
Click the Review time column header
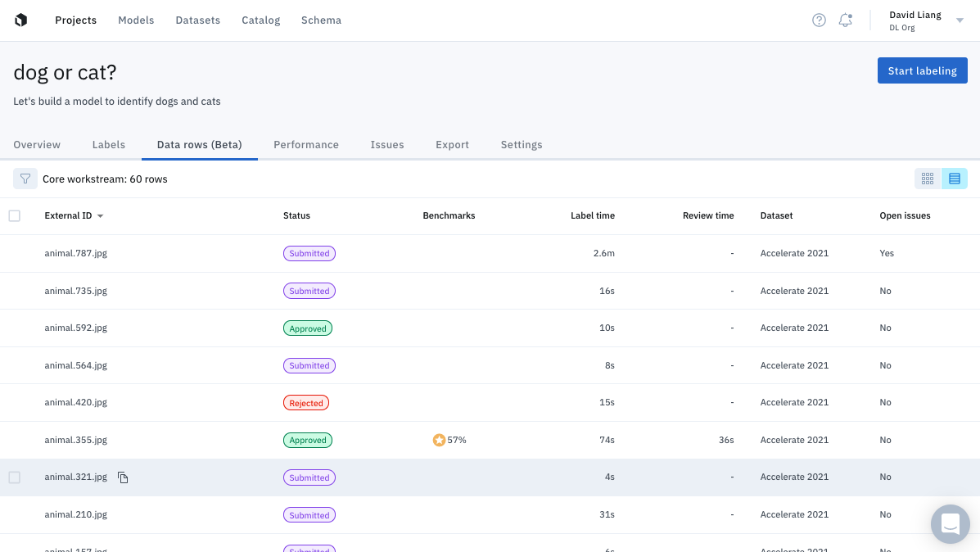click(708, 215)
